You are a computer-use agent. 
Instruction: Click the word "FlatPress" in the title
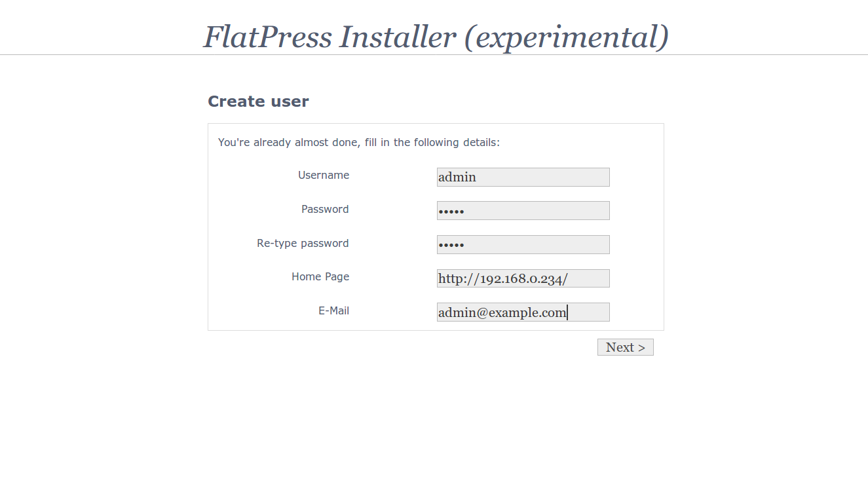click(x=267, y=37)
